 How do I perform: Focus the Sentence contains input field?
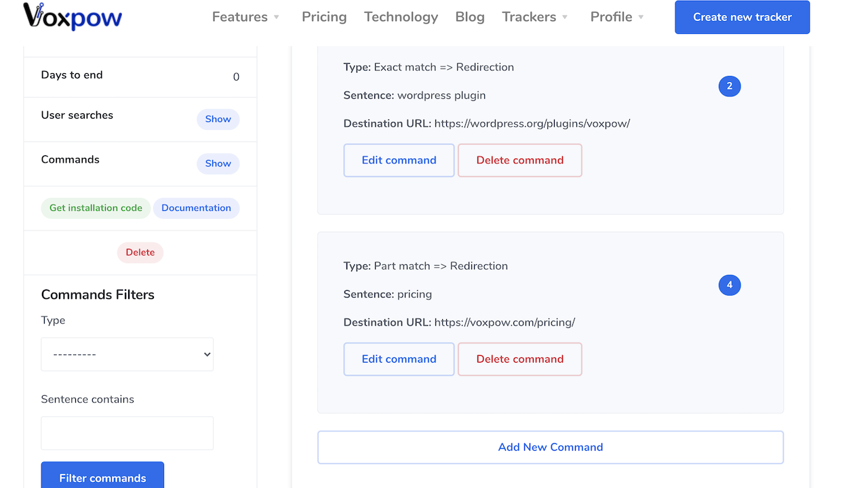127,433
